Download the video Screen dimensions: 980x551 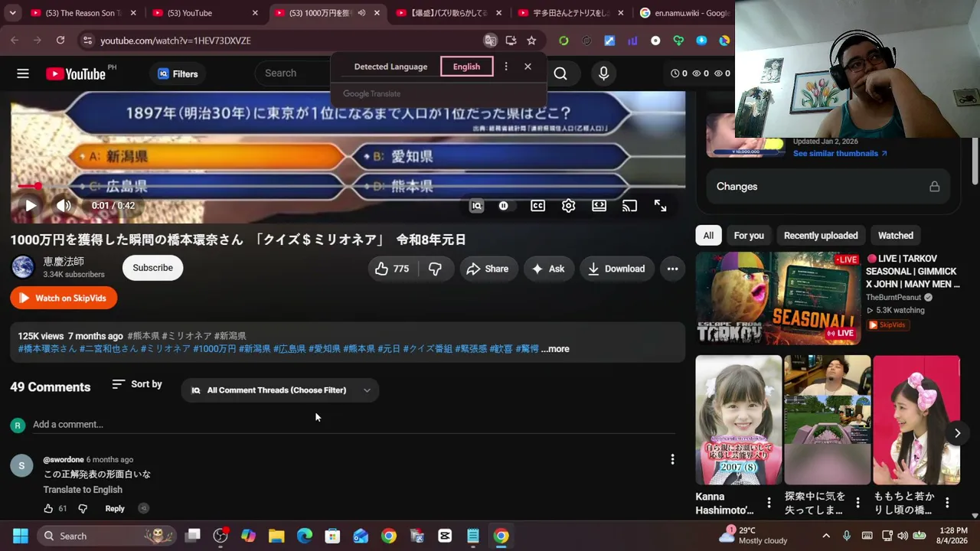[616, 269]
